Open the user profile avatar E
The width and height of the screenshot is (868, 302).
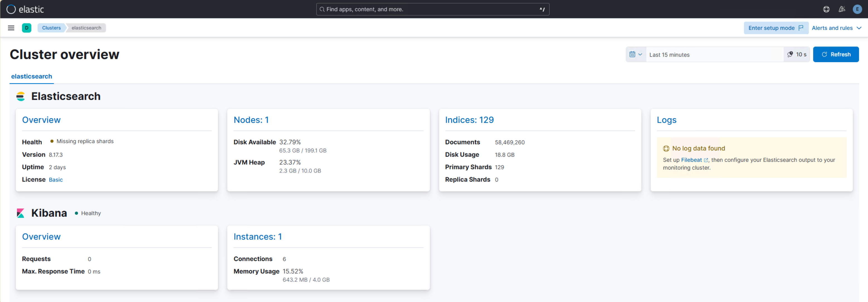[857, 9]
